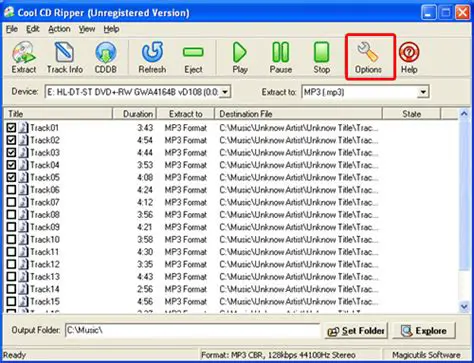The image size is (474, 363).
Task: Check the Track07 checkbox
Action: (11, 202)
